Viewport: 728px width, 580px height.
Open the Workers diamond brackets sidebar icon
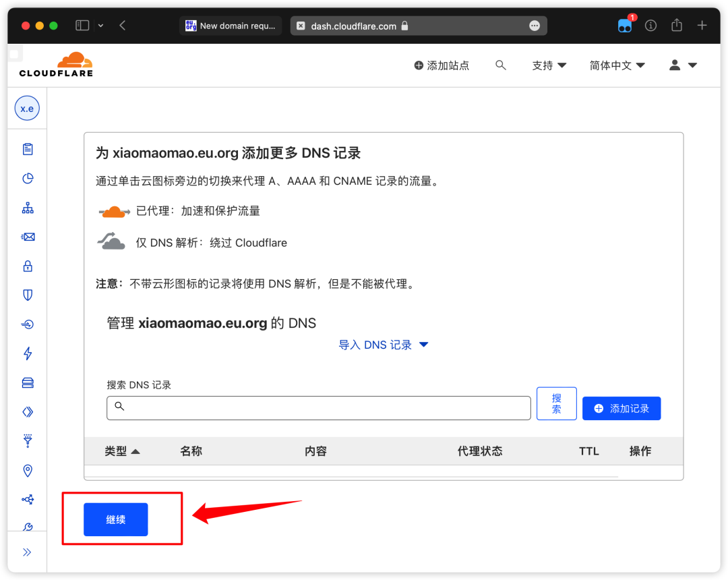[28, 412]
